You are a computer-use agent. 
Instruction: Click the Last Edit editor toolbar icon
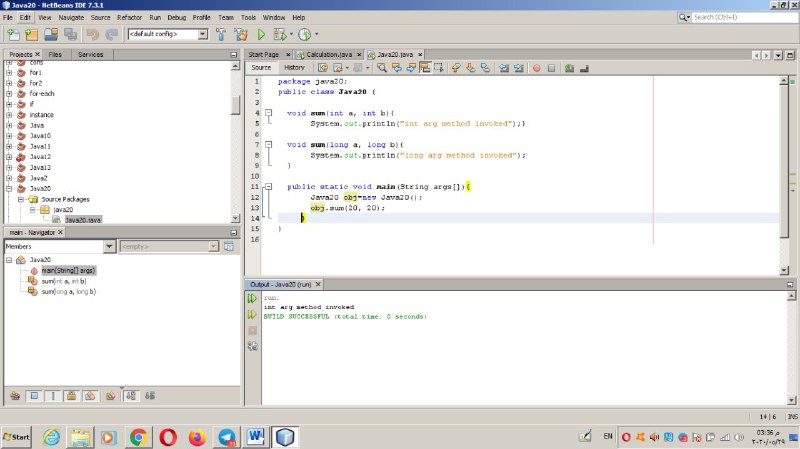(323, 68)
